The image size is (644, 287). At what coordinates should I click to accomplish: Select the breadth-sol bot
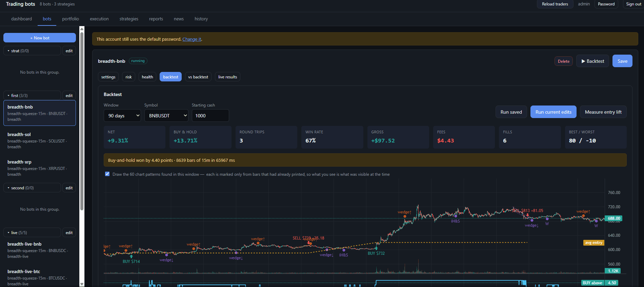click(40, 140)
